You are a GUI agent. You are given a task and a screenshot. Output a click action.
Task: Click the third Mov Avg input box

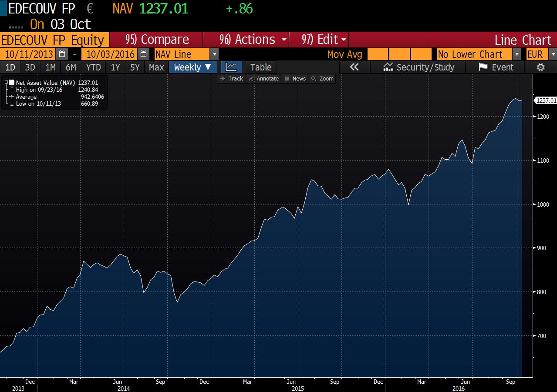tap(421, 54)
